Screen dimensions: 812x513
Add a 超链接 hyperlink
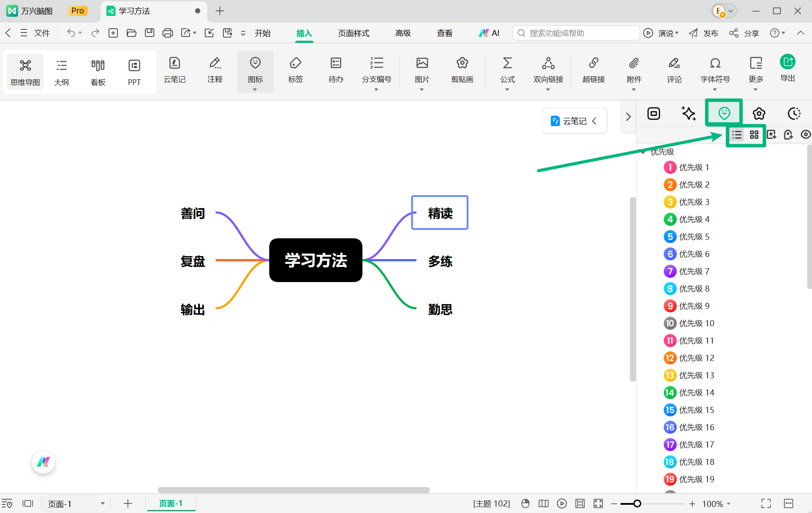(594, 71)
